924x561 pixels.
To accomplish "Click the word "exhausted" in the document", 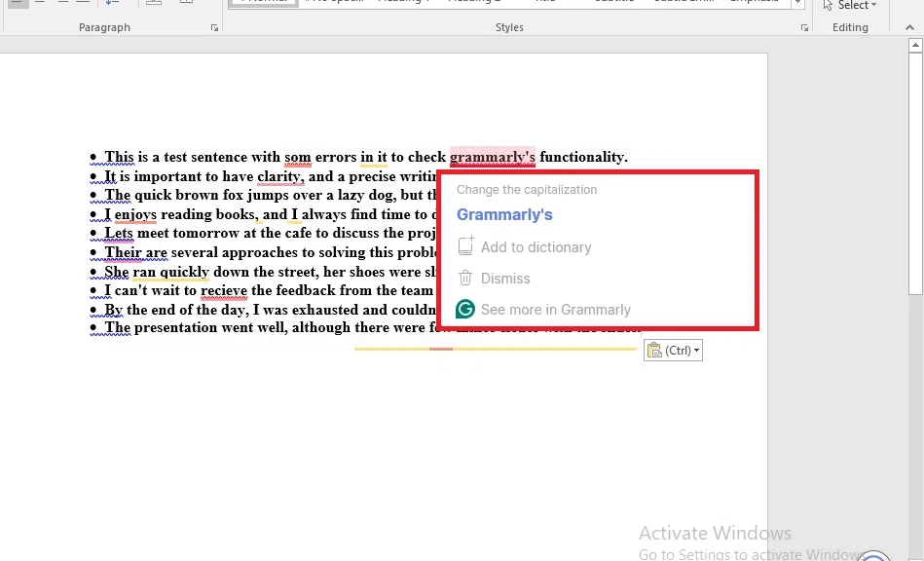I will (324, 310).
